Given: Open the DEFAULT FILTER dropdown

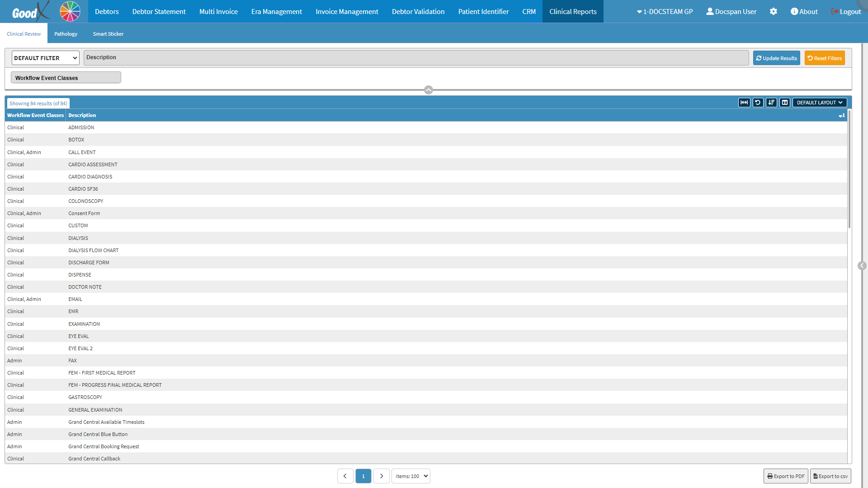Looking at the screenshot, I should (45, 58).
